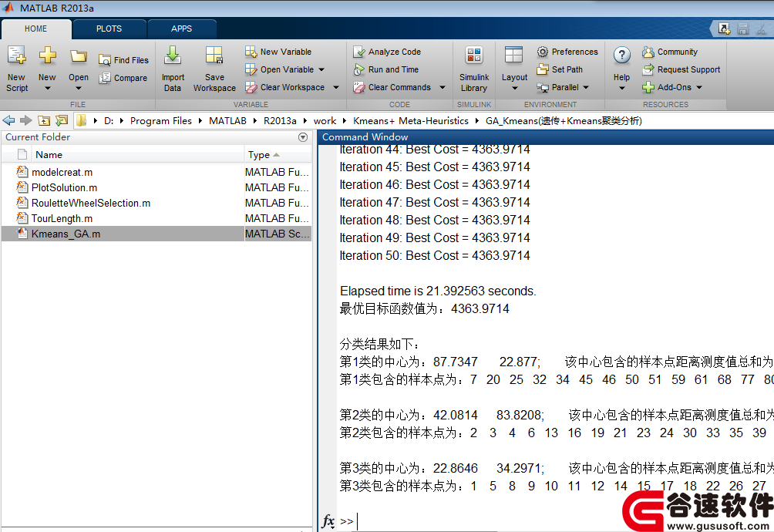Click the Community icon
This screenshot has width=774, height=532.
pos(648,52)
